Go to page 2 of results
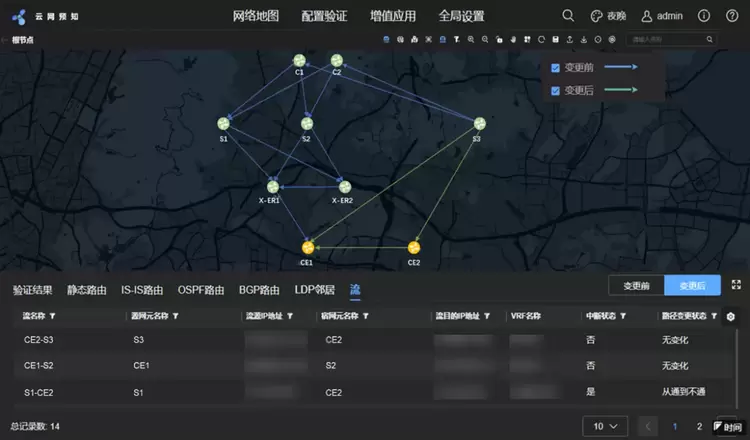The image size is (750, 440). [699, 426]
